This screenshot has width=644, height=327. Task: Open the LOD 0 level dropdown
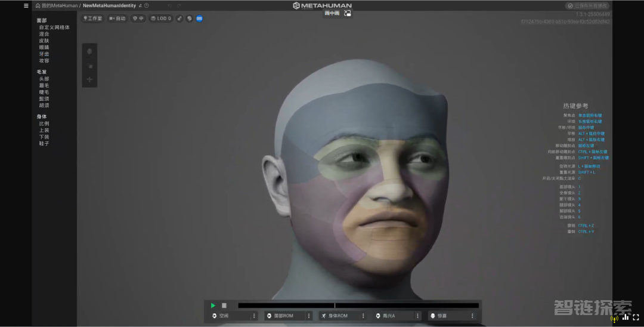click(x=161, y=18)
